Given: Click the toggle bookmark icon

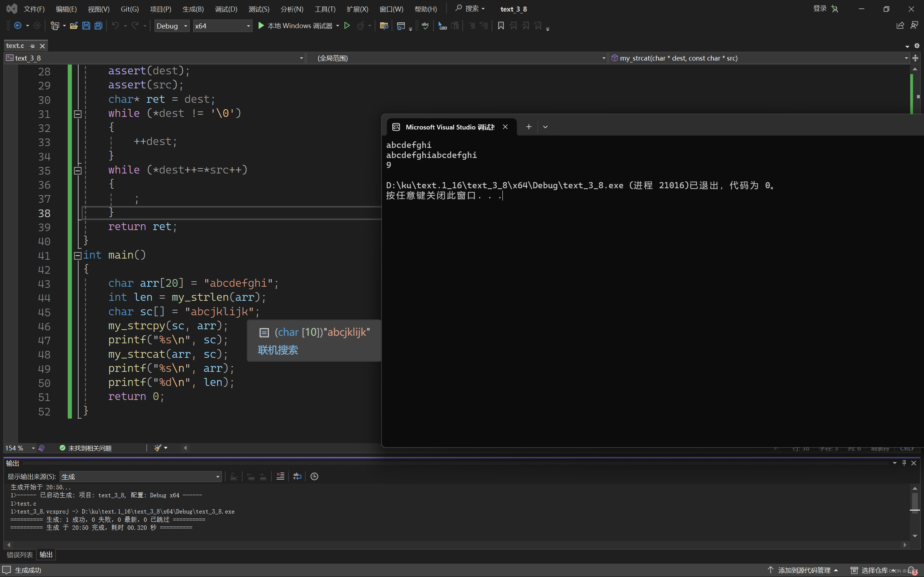Looking at the screenshot, I should 501,26.
